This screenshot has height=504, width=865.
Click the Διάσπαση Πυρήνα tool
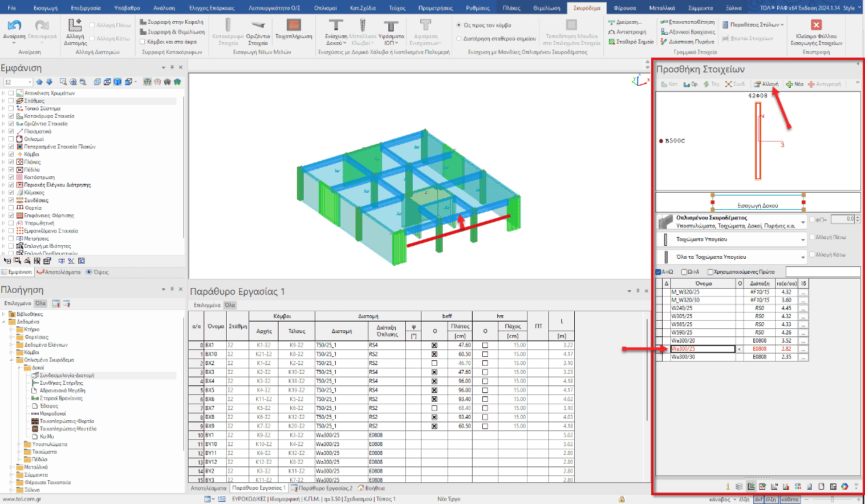point(687,41)
